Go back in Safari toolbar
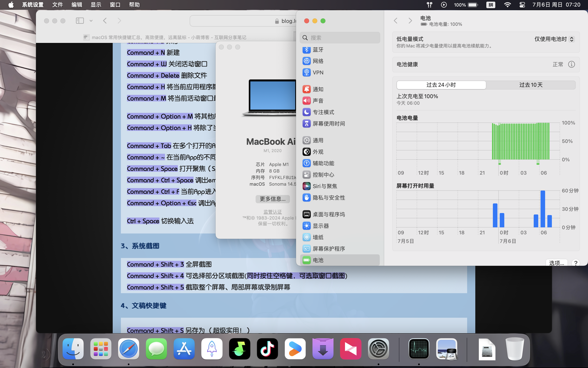The image size is (588, 368). tap(105, 21)
